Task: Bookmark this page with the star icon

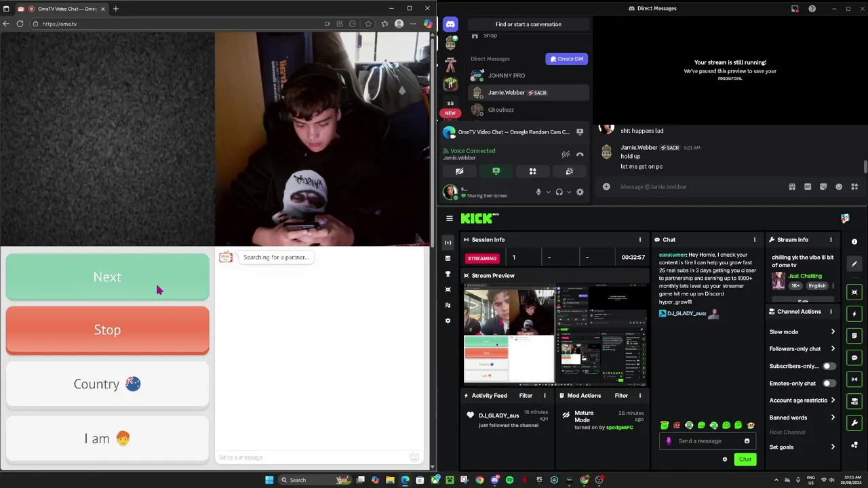Action: click(368, 24)
